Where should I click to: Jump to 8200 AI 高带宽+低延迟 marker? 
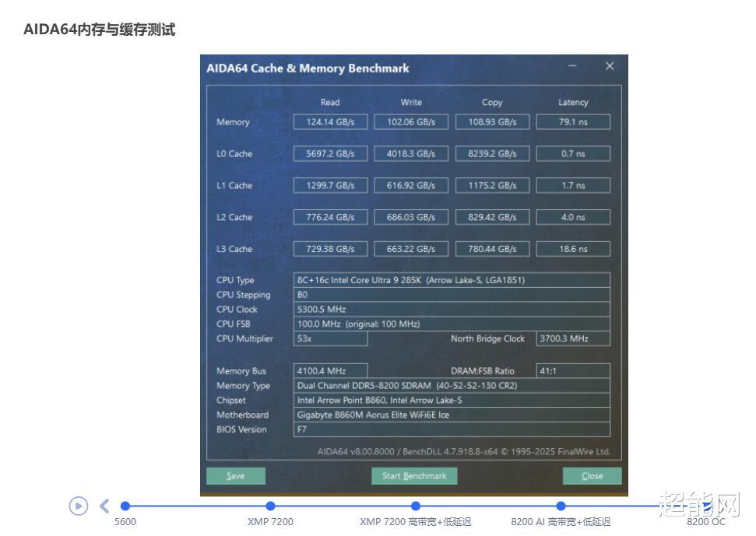point(561,506)
